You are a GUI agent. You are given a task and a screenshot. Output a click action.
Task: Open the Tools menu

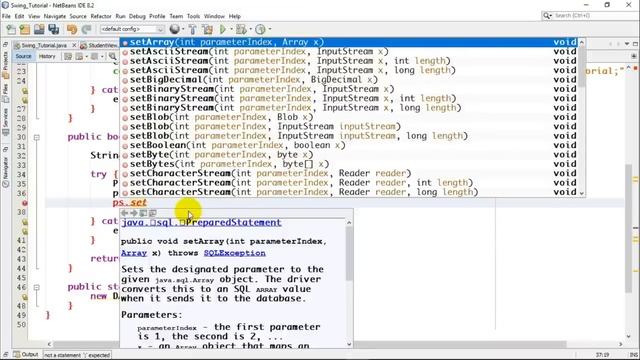(193, 16)
